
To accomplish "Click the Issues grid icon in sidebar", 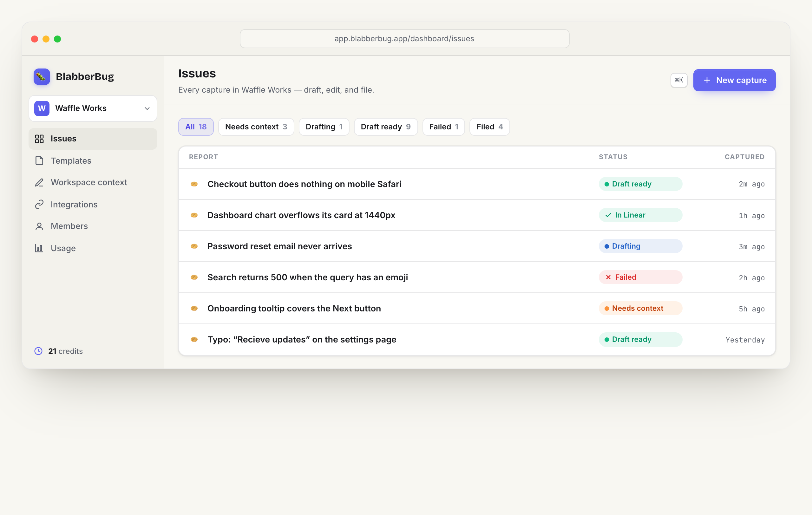I will (39, 139).
